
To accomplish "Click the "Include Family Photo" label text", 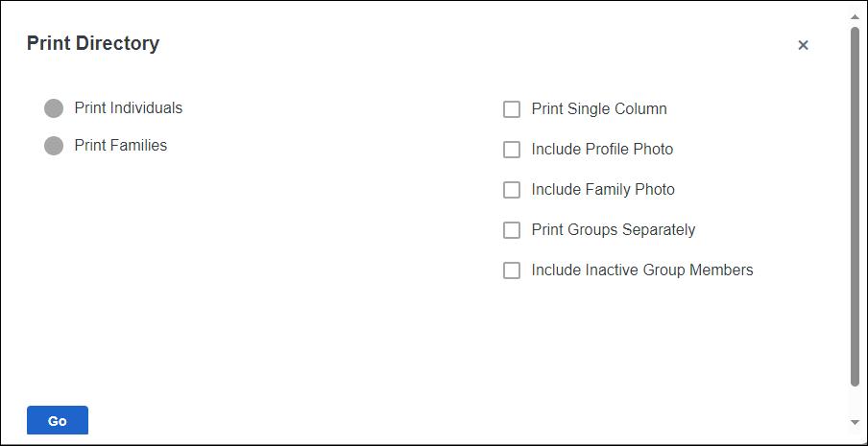I will point(603,190).
